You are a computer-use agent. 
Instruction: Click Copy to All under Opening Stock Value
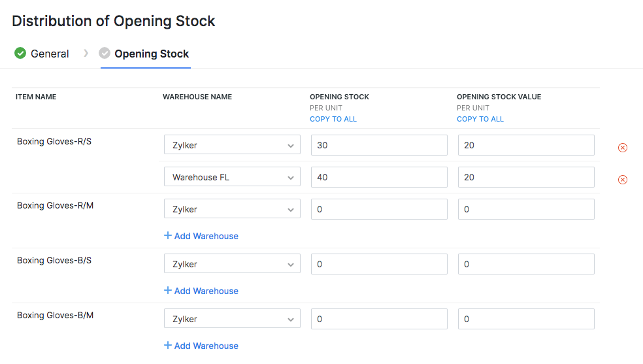pyautogui.click(x=480, y=119)
